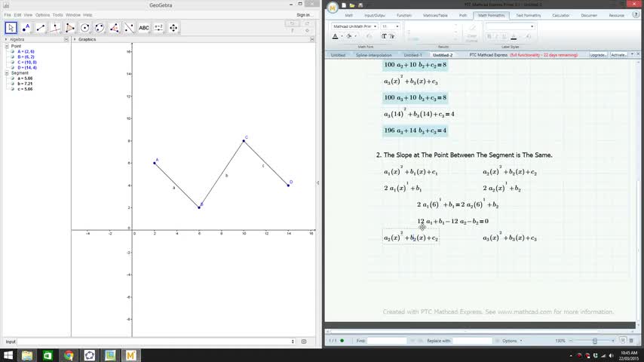
Task: Click the New worksheet icon in Mathcad
Action: tap(344, 5)
